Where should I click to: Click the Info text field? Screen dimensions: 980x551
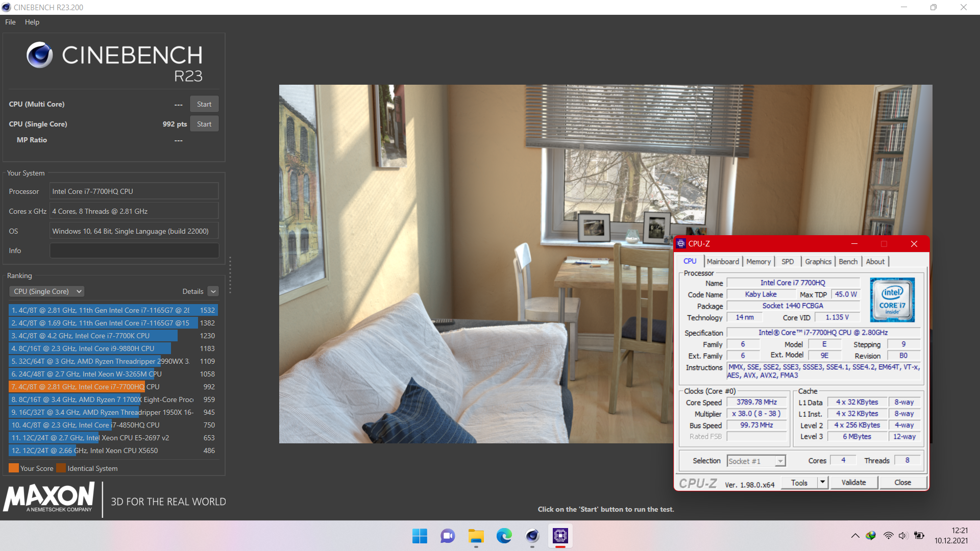(x=134, y=251)
